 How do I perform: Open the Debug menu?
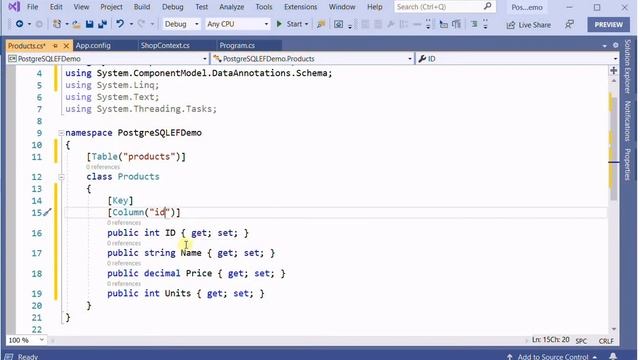(x=173, y=7)
